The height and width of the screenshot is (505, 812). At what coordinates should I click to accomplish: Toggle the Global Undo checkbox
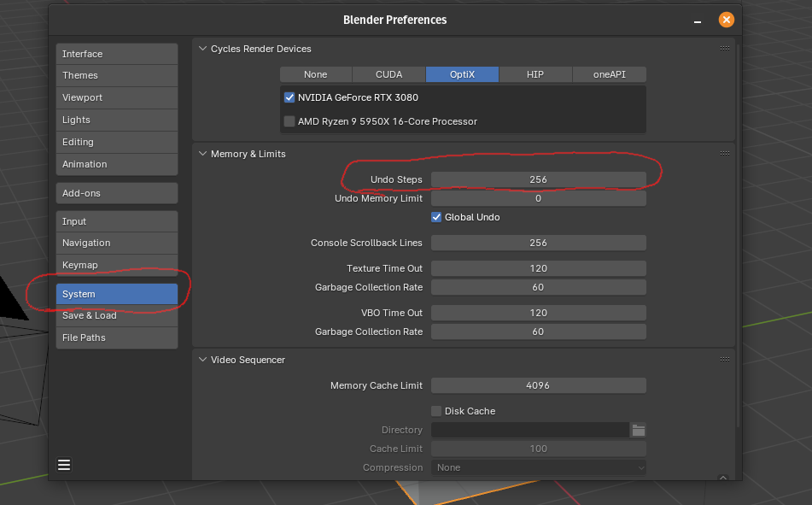click(x=436, y=217)
